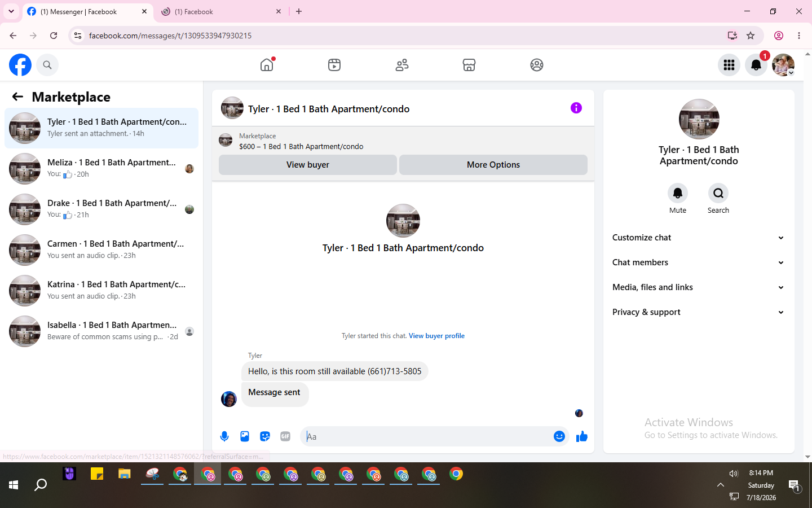Open the Carmen conversation in the list

coord(101,250)
